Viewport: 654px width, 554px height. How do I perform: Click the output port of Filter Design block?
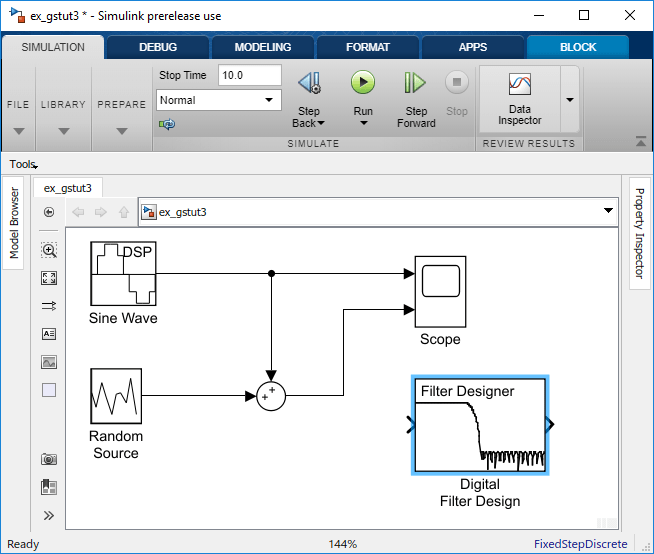551,425
